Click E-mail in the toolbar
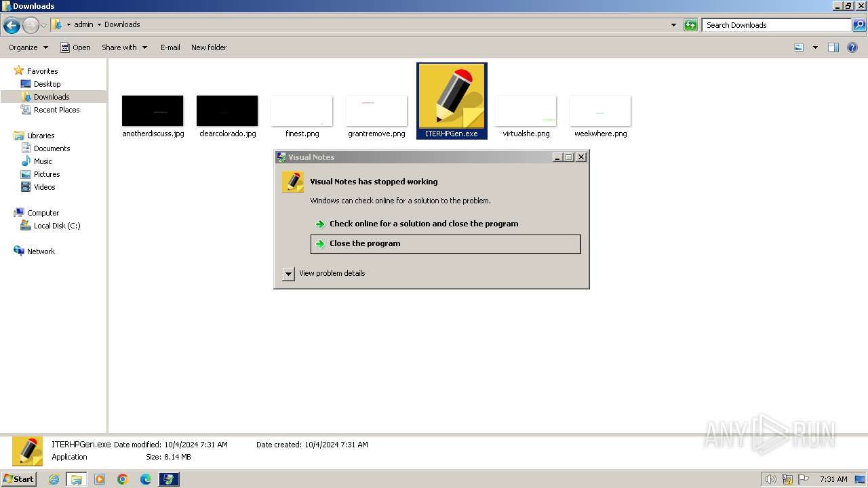Screen dimensions: 868x488 tap(170, 47)
